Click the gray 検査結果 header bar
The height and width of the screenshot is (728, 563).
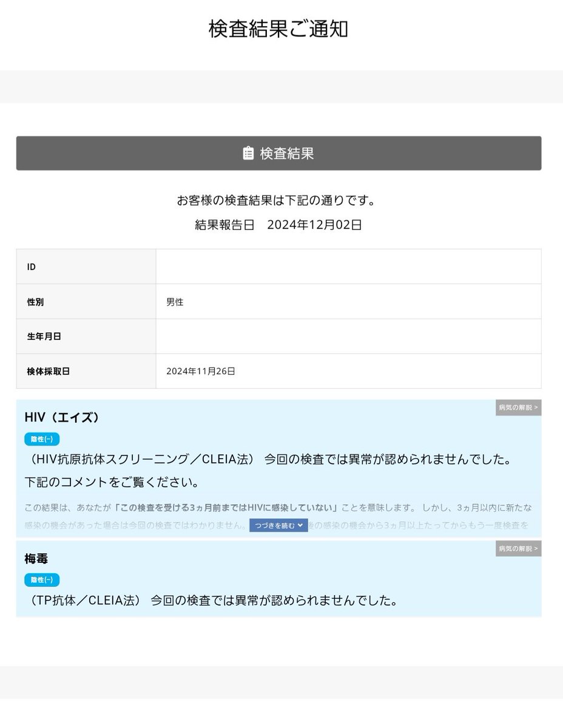pyautogui.click(x=278, y=153)
